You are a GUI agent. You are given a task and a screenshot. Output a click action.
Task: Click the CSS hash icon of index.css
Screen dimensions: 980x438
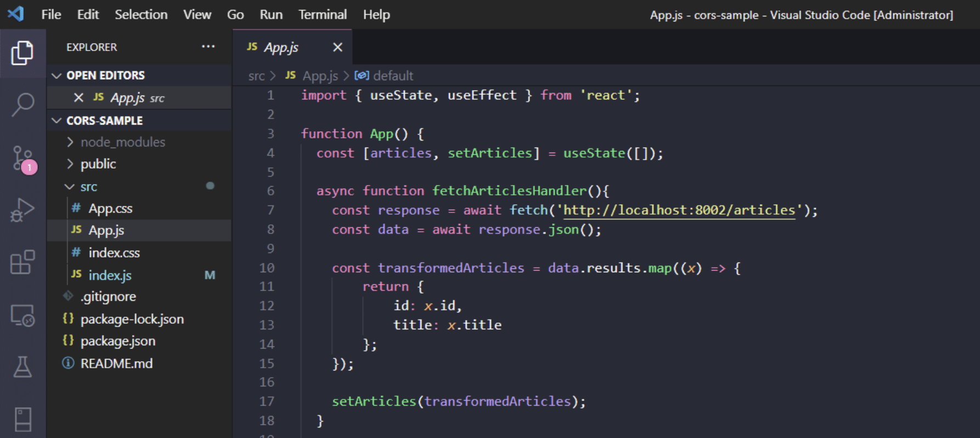76,252
